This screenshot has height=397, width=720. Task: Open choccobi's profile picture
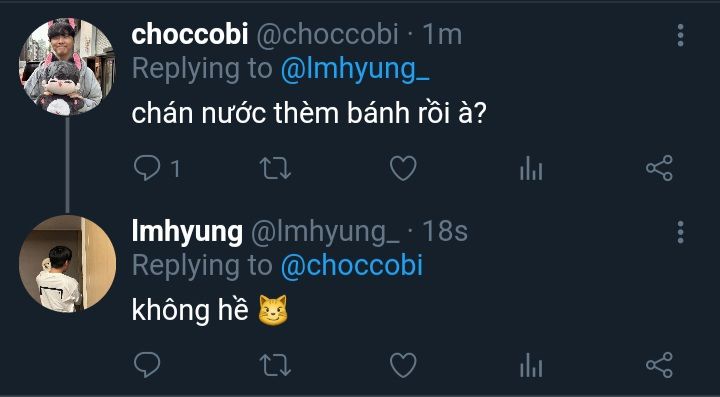coord(67,67)
